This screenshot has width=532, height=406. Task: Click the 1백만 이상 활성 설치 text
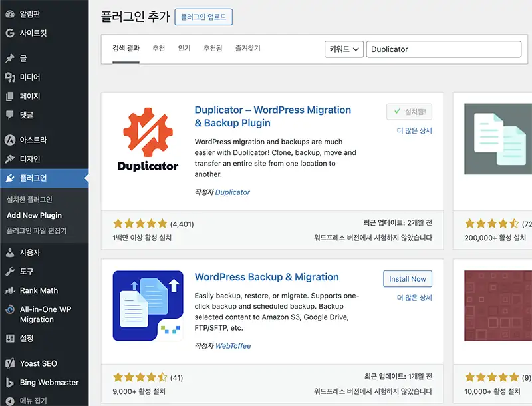[142, 238]
